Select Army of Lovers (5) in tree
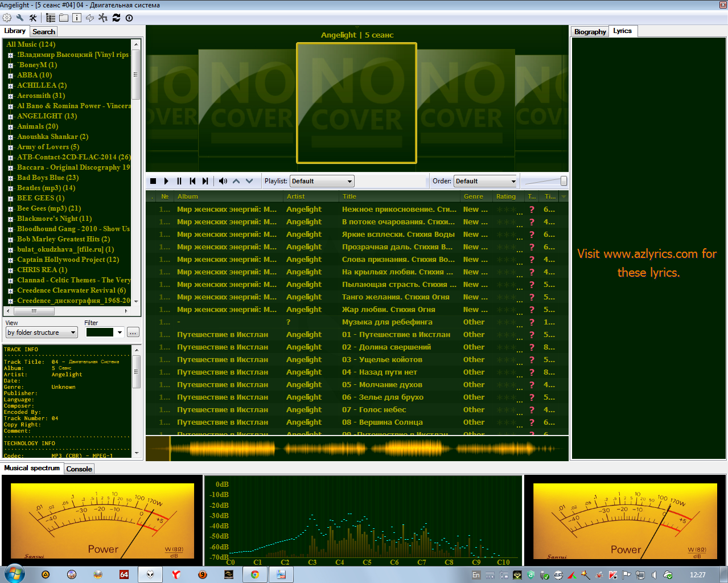 point(48,147)
